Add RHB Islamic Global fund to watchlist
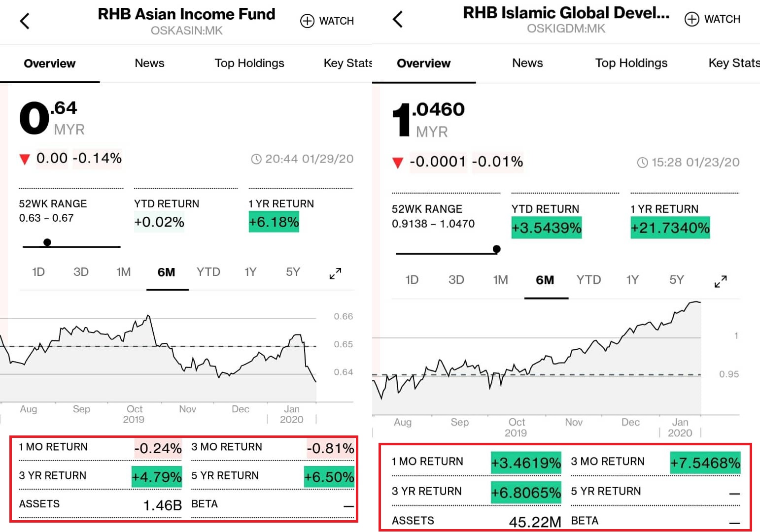Viewport: 760px width, 532px height. [713, 19]
